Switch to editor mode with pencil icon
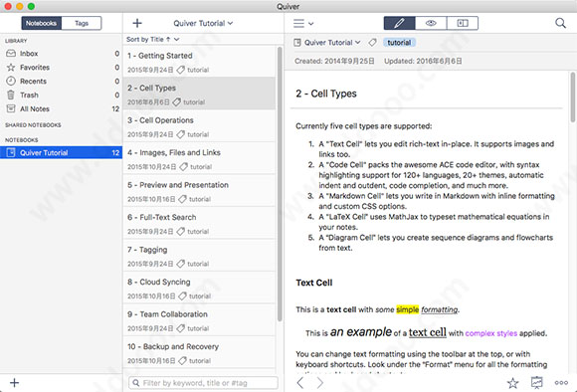This screenshot has height=392, width=577. (x=399, y=23)
